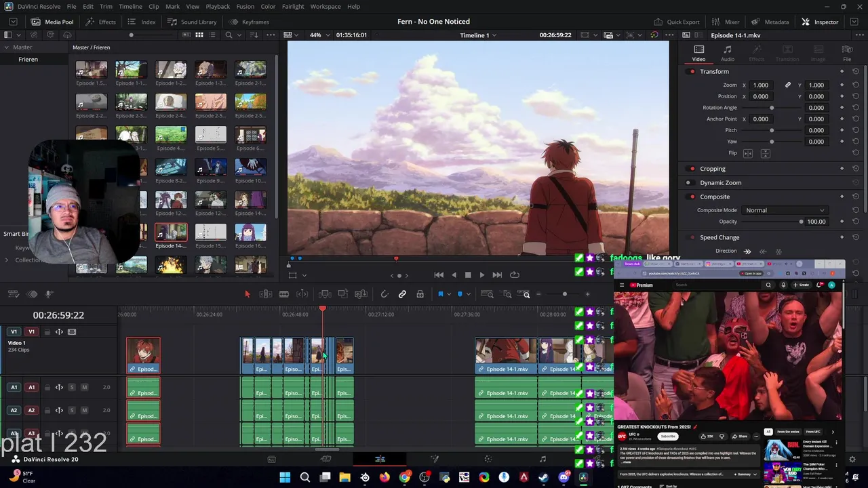Click timeline zoom plus button

coord(587,294)
